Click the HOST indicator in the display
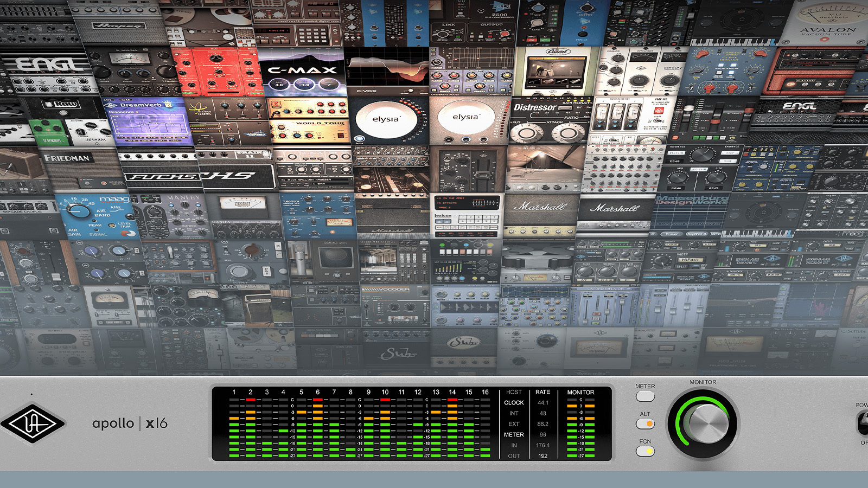The width and height of the screenshot is (868, 488). pyautogui.click(x=514, y=392)
